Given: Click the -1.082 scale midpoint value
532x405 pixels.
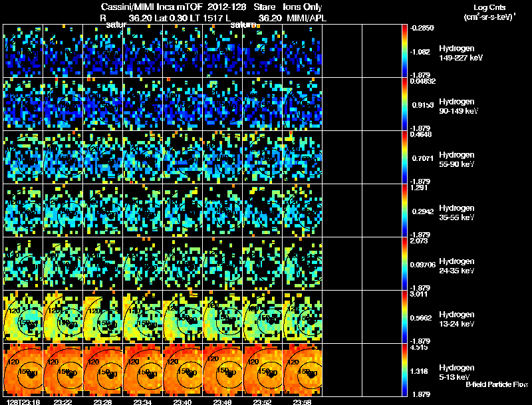Looking at the screenshot, I should point(420,52).
